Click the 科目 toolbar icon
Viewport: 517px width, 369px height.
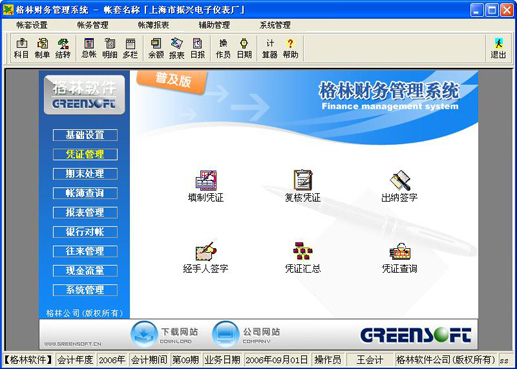tap(21, 48)
